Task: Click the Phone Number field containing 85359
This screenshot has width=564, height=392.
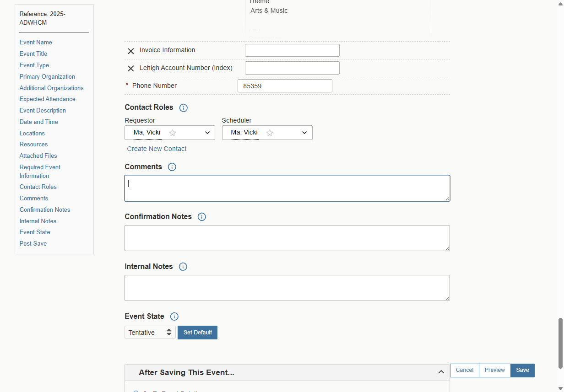Action: point(285,86)
